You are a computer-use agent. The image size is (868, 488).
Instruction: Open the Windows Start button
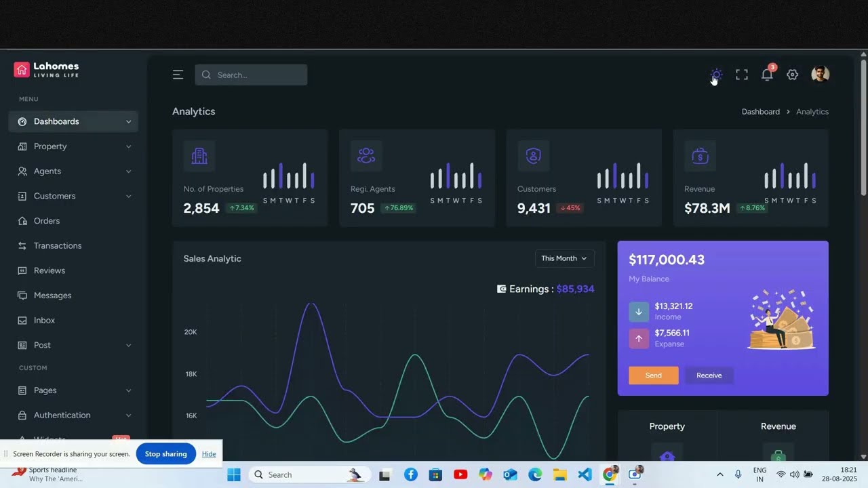[234, 474]
